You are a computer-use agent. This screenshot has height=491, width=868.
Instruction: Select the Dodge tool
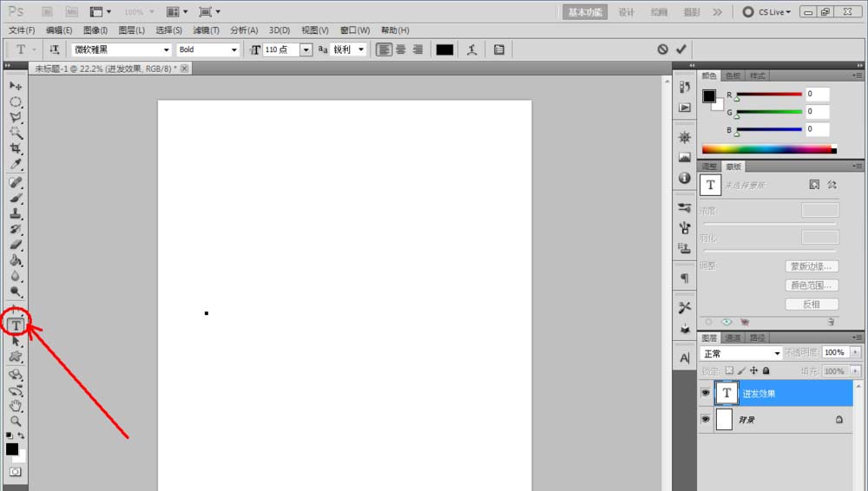click(16, 291)
